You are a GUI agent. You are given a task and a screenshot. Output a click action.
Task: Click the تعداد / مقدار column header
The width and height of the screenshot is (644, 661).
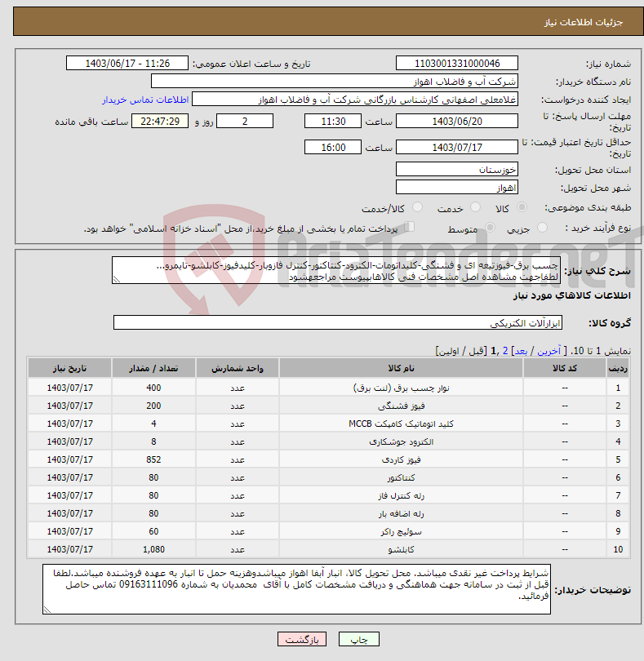pyautogui.click(x=153, y=368)
